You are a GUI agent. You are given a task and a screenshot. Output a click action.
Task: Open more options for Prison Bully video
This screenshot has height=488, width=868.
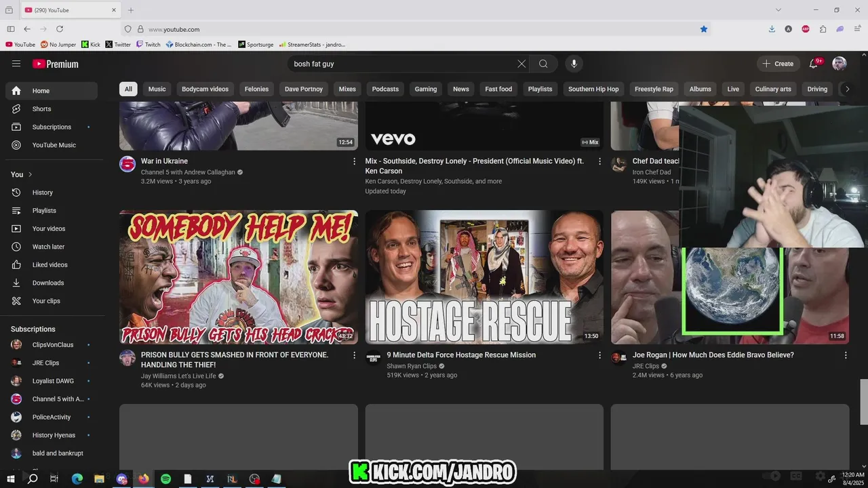354,355
